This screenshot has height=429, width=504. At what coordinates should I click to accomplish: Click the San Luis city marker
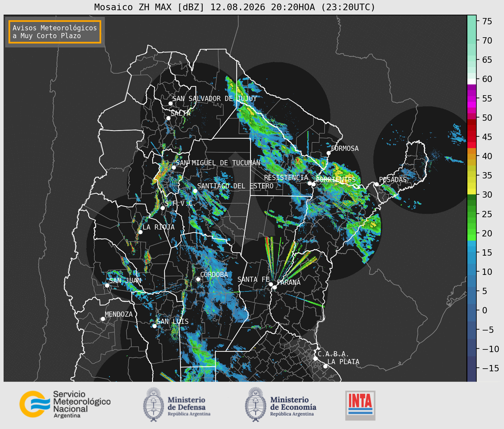(x=154, y=326)
